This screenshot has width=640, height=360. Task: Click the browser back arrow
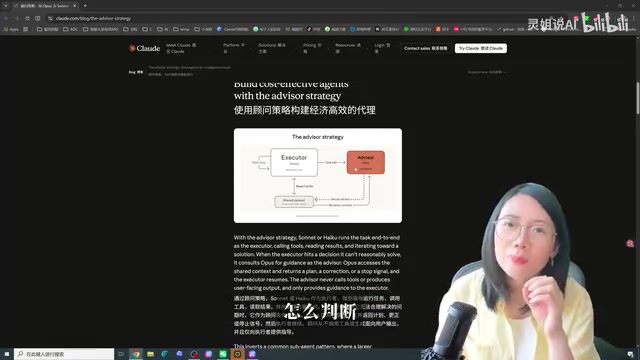(6, 18)
